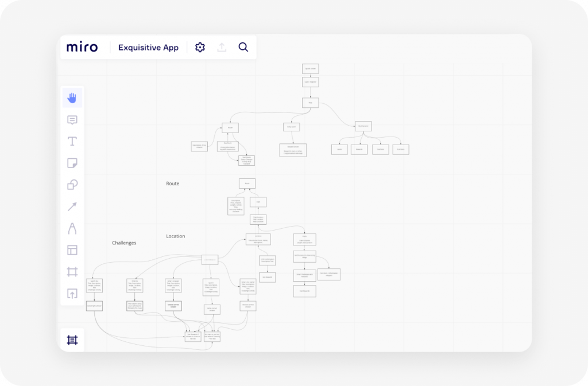Pick the sticky note tool
The image size is (588, 386).
coord(72,163)
